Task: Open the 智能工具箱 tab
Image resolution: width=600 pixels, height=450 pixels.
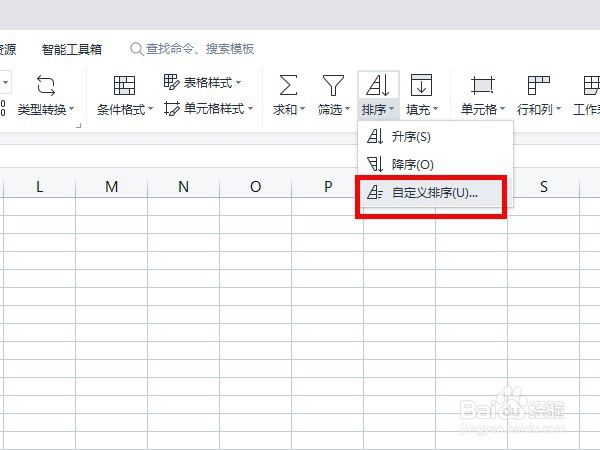Action: (72, 49)
